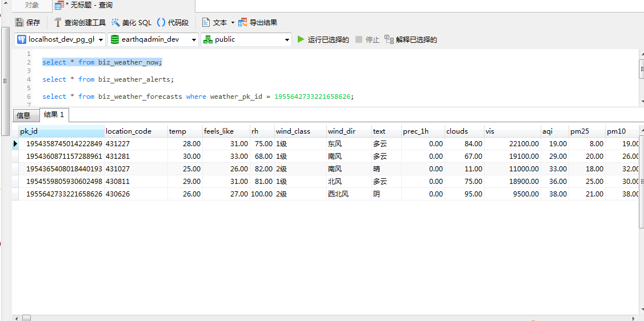The width and height of the screenshot is (644, 321).
Task: Switch to the Info (信息) tab
Action: click(23, 115)
